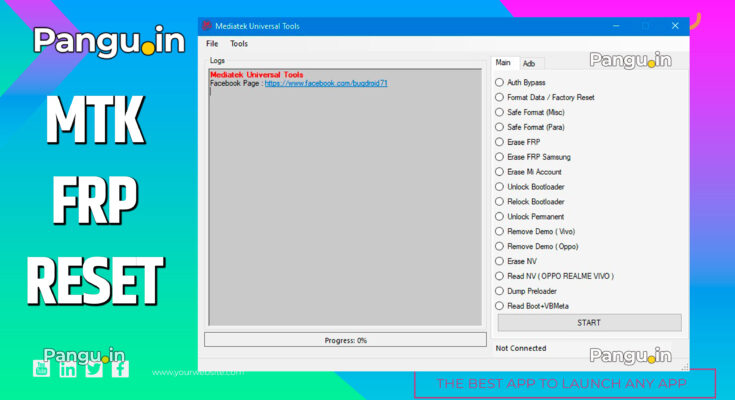
Task: Choose Read Boot+VBMeta option
Action: [x=532, y=306]
